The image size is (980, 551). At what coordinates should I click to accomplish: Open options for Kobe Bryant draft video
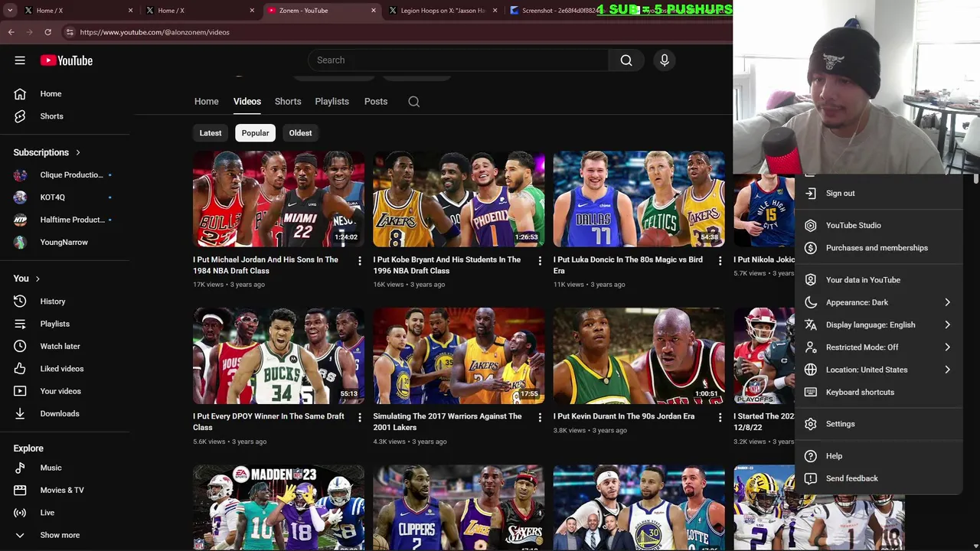540,261
